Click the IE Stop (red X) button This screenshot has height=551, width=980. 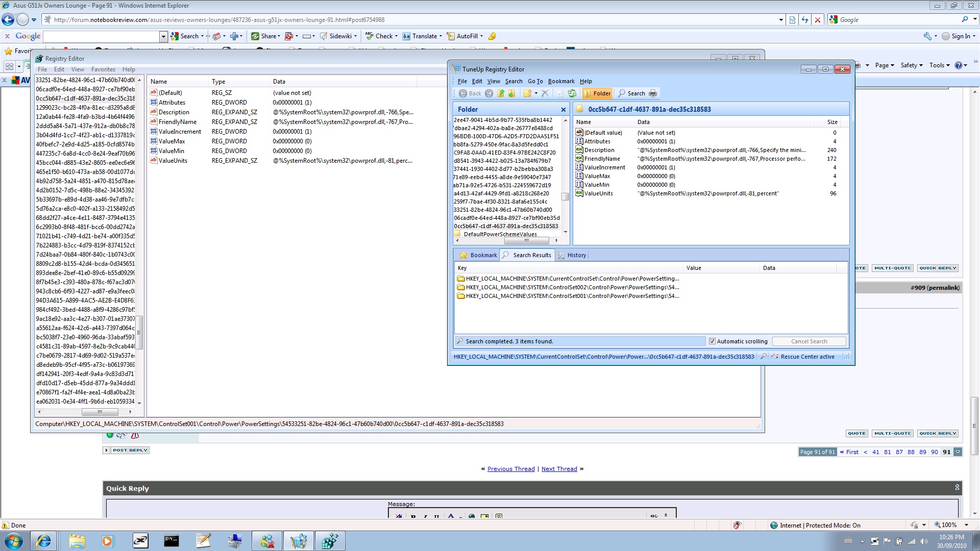pyautogui.click(x=818, y=20)
